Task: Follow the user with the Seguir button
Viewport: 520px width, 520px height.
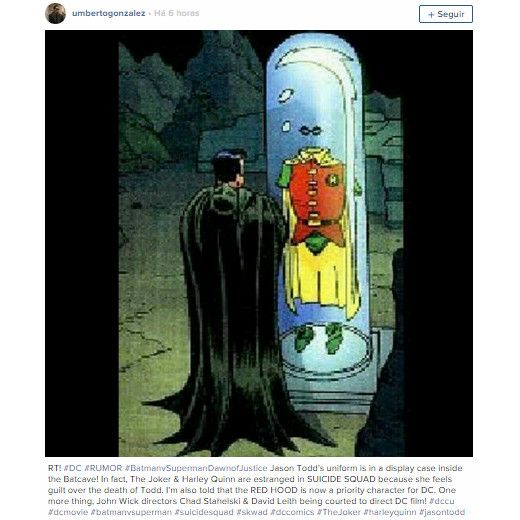Action: (446, 14)
